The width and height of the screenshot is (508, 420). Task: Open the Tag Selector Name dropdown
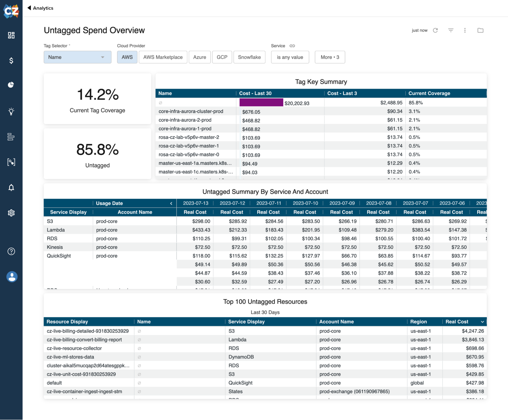77,57
